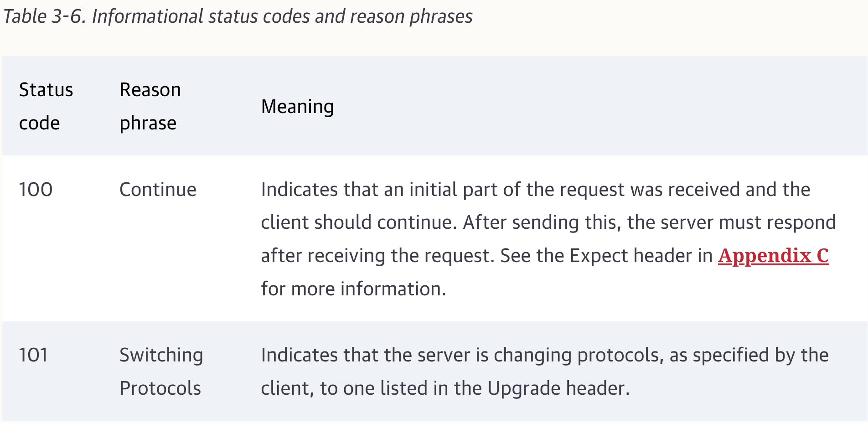Click the word 'Protocols' in reason column
Viewport: 868px width, 423px height.
click(160, 388)
